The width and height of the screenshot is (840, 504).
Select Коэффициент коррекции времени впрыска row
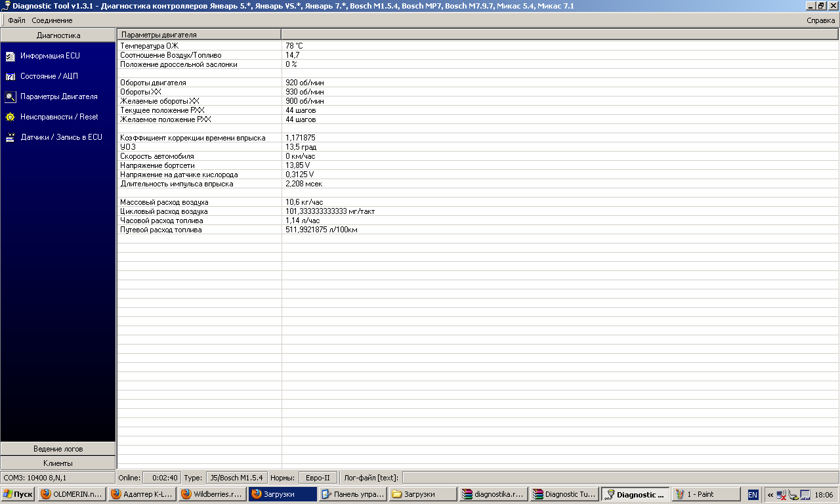click(x=478, y=138)
